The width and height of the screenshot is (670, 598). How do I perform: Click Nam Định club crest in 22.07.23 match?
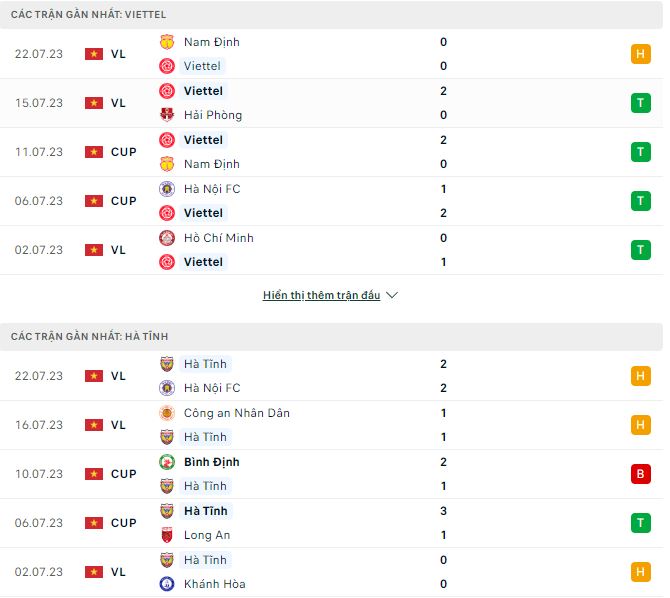tap(167, 42)
